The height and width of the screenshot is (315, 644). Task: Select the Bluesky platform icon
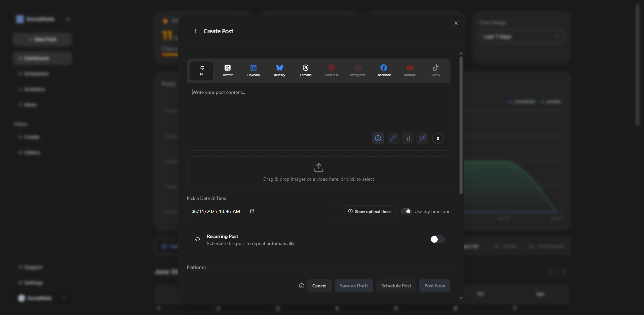click(x=279, y=70)
